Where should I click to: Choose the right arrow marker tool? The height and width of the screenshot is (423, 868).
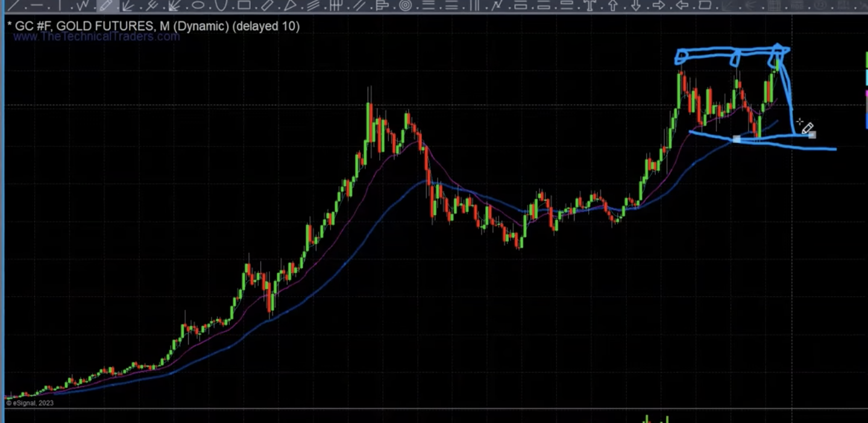pos(659,5)
